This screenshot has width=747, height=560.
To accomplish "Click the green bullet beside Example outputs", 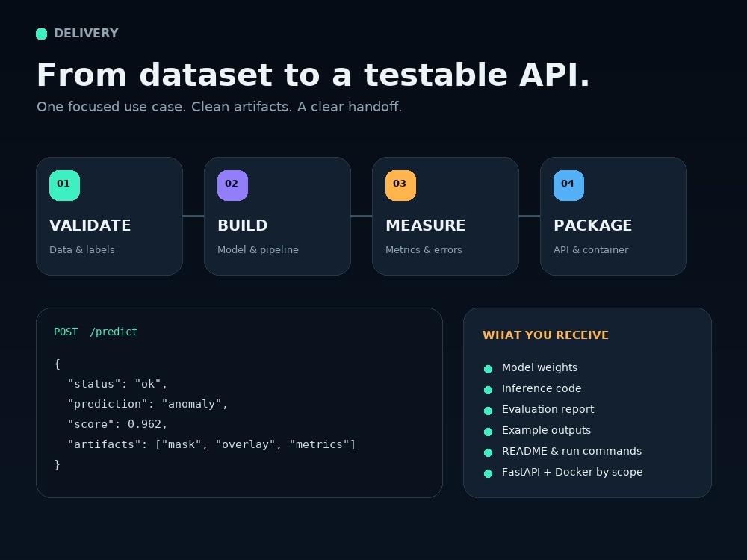I will click(488, 432).
